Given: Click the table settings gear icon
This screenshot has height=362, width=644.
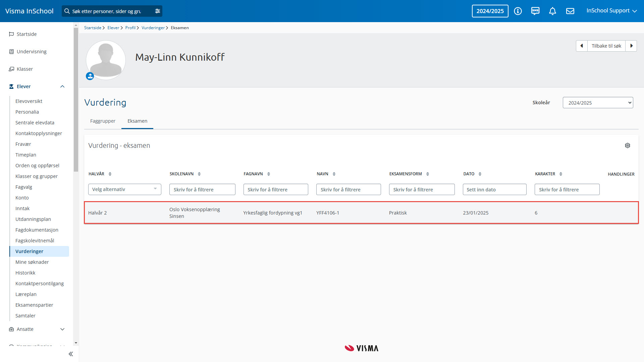Looking at the screenshot, I should [x=627, y=145].
